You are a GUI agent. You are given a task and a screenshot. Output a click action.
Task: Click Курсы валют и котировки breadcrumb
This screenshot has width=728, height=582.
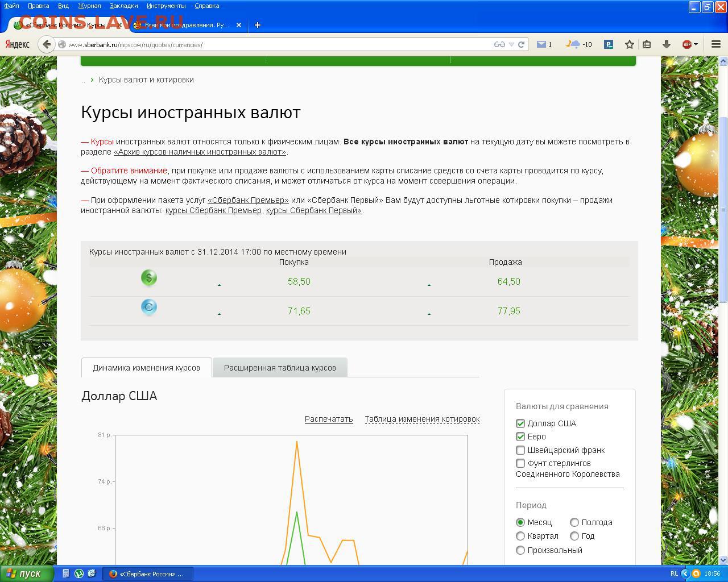pos(146,80)
